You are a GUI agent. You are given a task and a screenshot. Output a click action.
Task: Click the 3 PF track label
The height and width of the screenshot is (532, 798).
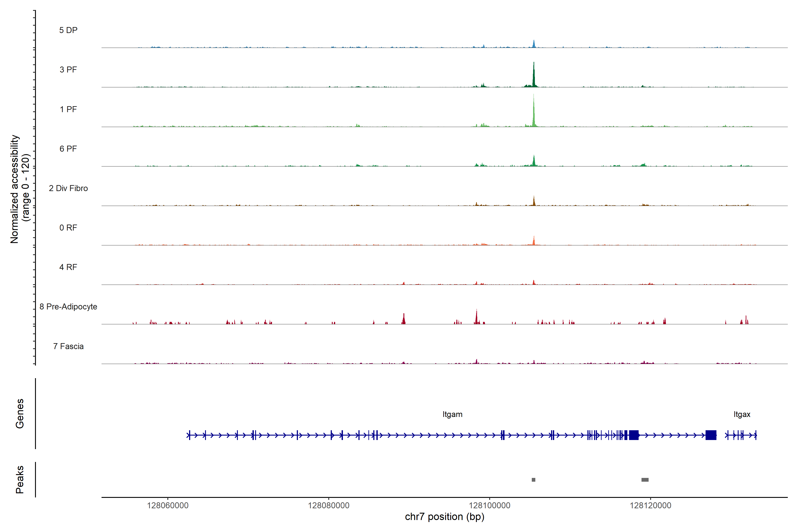tap(68, 70)
